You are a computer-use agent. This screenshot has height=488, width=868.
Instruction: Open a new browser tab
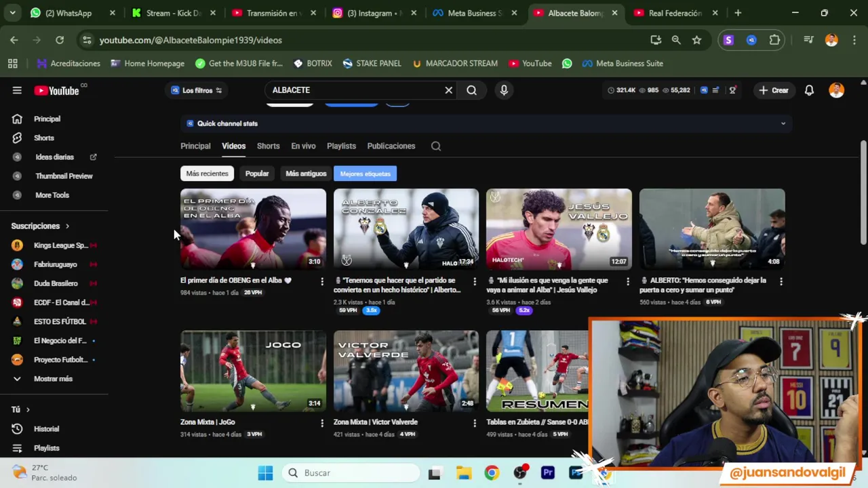tap(738, 13)
